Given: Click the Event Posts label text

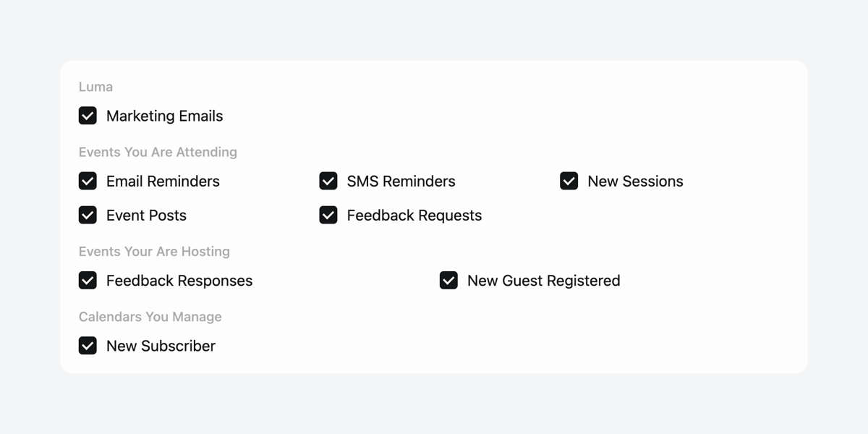Looking at the screenshot, I should pos(146,215).
